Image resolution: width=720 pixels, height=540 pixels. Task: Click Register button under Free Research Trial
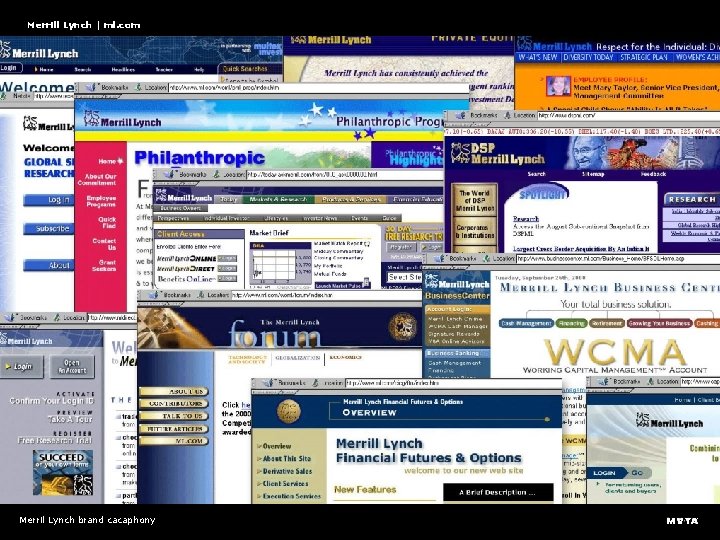[401, 247]
